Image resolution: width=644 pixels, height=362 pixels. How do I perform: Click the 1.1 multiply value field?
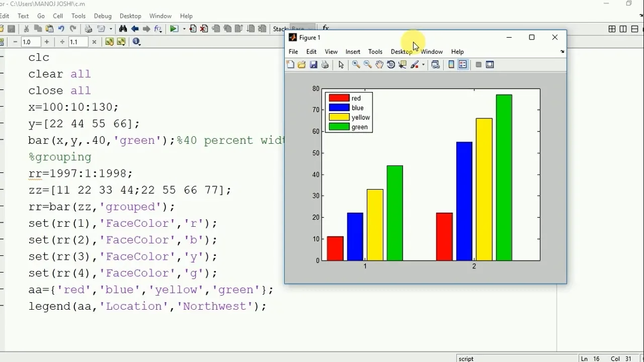click(78, 42)
